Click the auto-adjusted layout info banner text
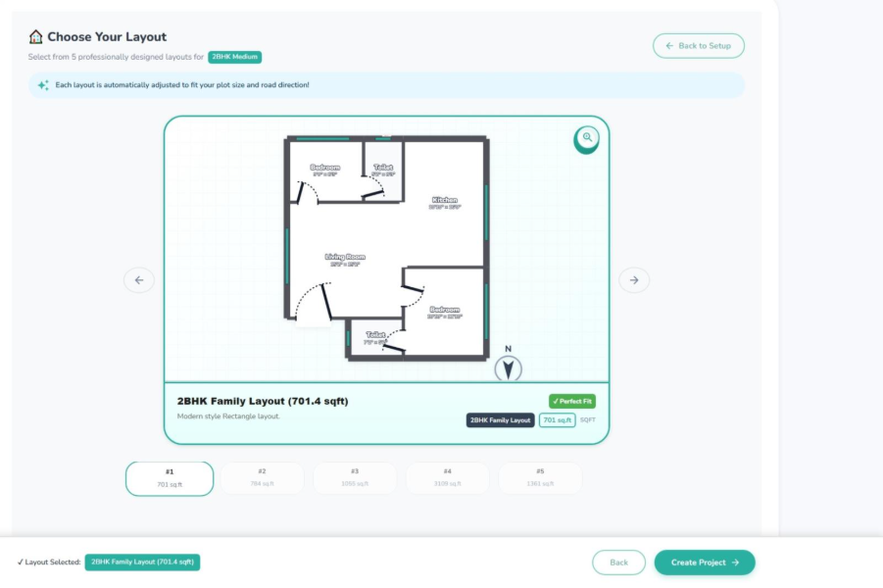The image size is (883, 588). (182, 85)
